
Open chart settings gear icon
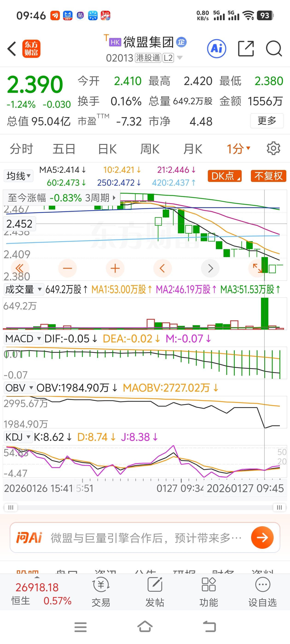(273, 149)
